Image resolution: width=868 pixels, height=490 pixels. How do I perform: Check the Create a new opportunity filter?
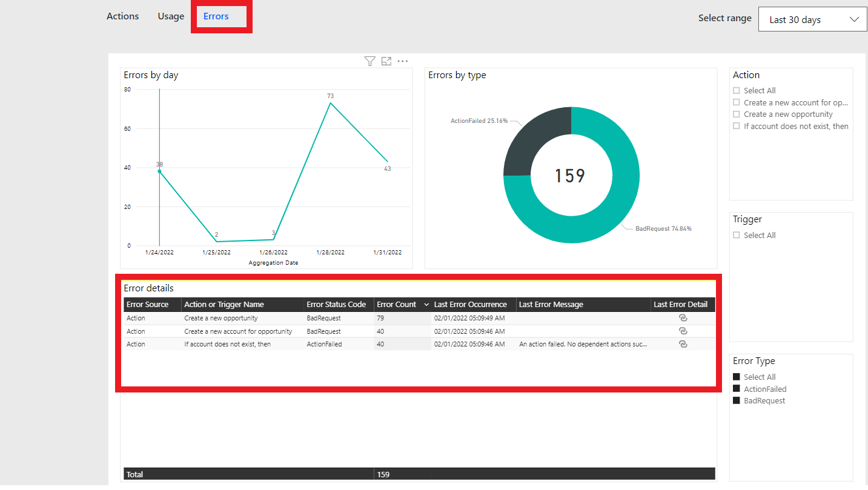737,114
